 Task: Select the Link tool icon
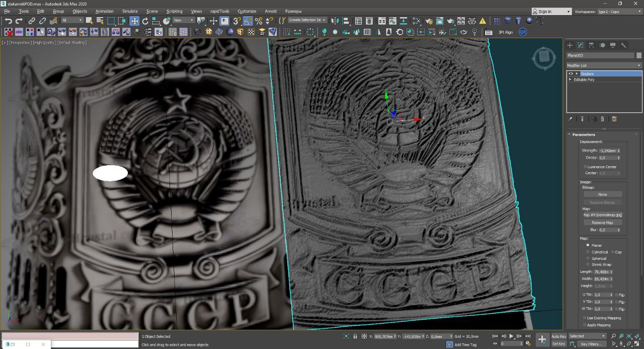(32, 21)
